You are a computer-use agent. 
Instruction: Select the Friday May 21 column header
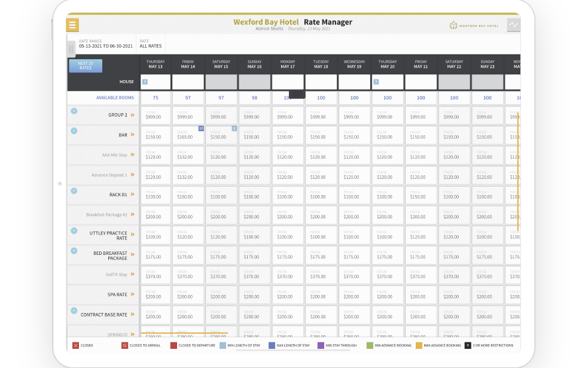click(421, 64)
